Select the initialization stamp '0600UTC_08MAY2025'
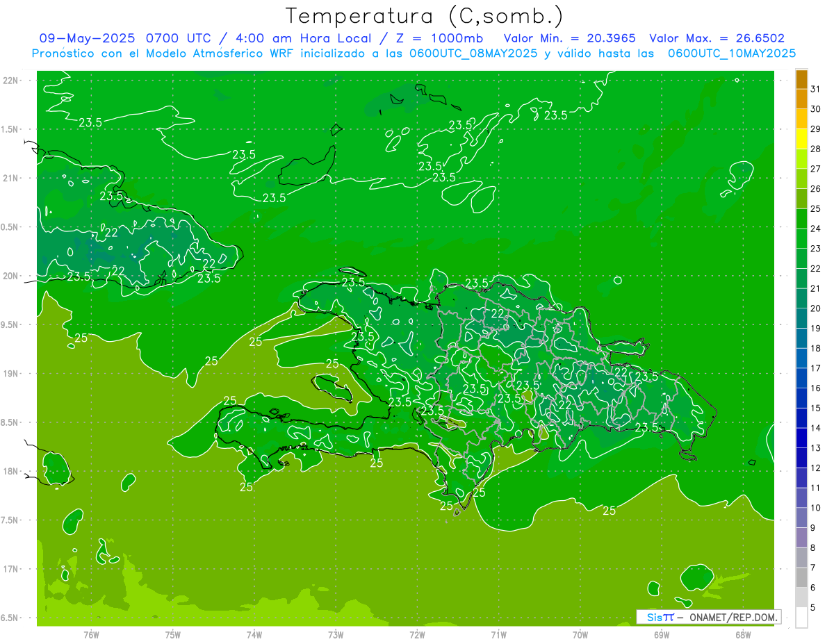834x644 pixels. point(473,53)
